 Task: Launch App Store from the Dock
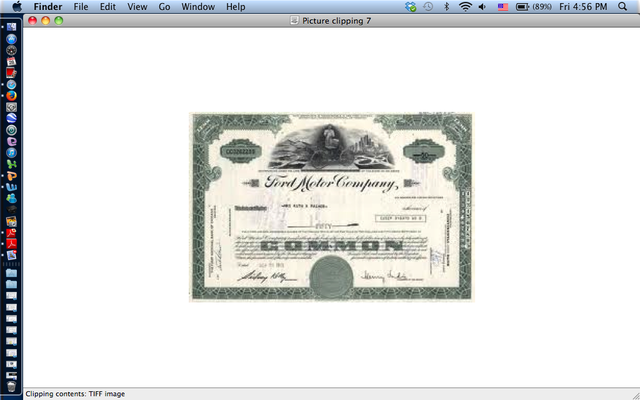[11, 39]
